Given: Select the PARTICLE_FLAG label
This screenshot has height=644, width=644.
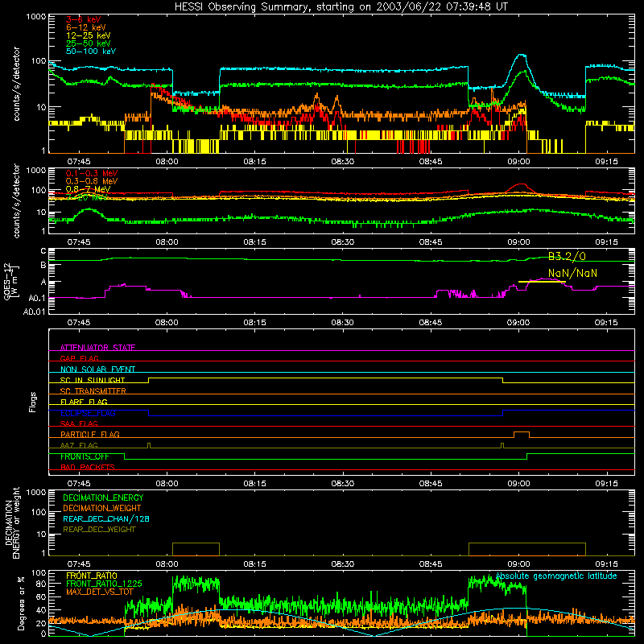Looking at the screenshot, I should tap(90, 435).
